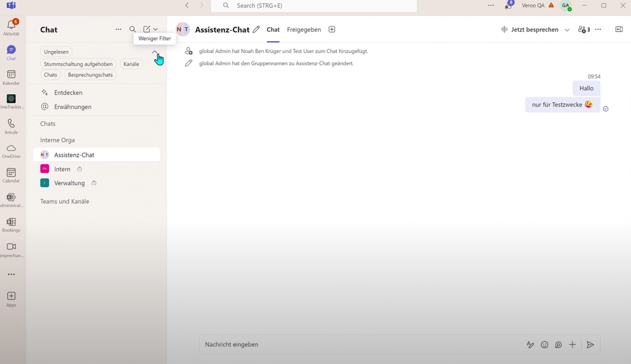The width and height of the screenshot is (631, 364).
Task: Collapse filters with Weniger Filter chevron
Action: (x=155, y=52)
